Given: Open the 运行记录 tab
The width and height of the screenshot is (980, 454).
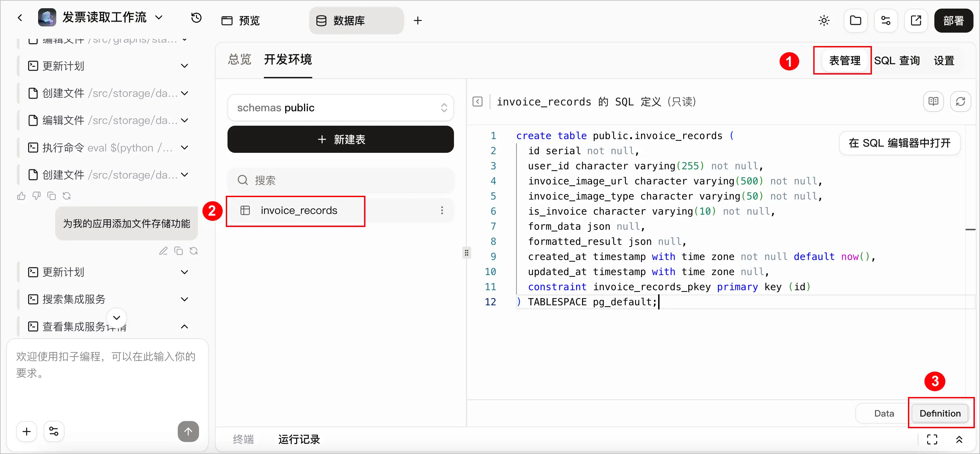Looking at the screenshot, I should pyautogui.click(x=299, y=440).
